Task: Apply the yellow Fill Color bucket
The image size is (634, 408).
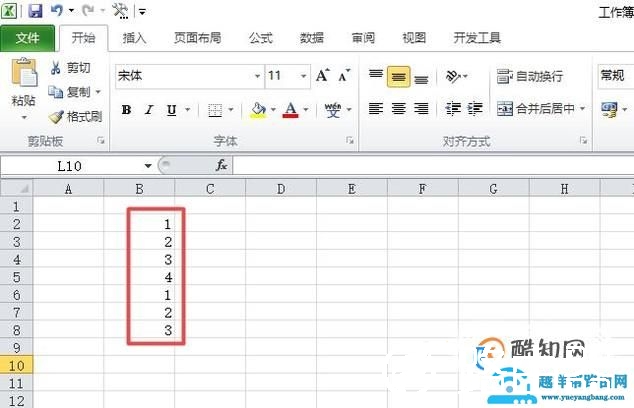Action: 258,110
